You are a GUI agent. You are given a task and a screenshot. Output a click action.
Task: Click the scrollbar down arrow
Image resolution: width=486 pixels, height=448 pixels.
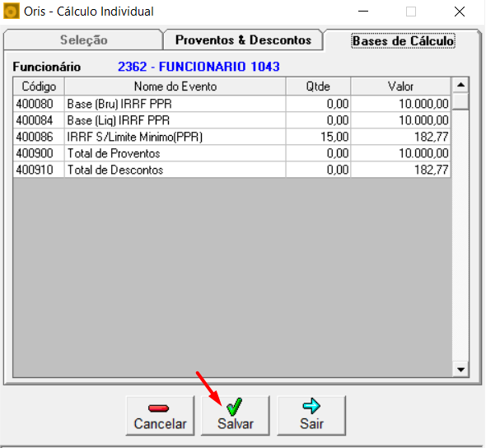tap(460, 369)
